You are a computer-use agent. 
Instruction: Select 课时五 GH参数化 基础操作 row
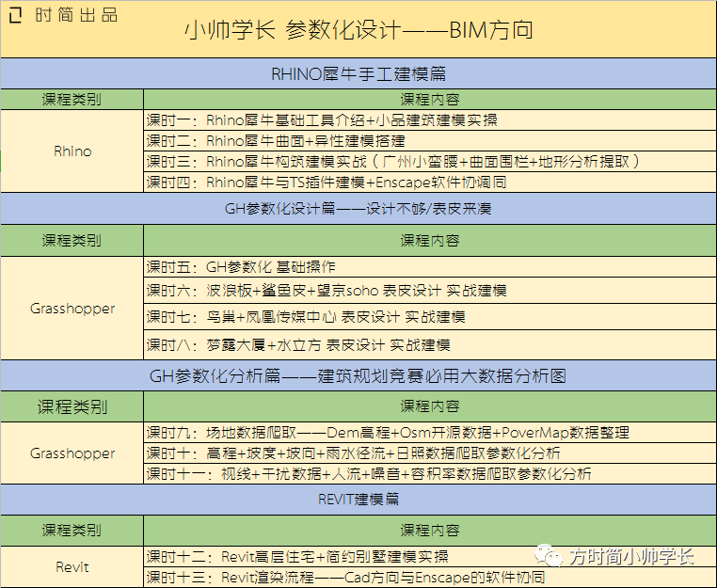(430, 266)
